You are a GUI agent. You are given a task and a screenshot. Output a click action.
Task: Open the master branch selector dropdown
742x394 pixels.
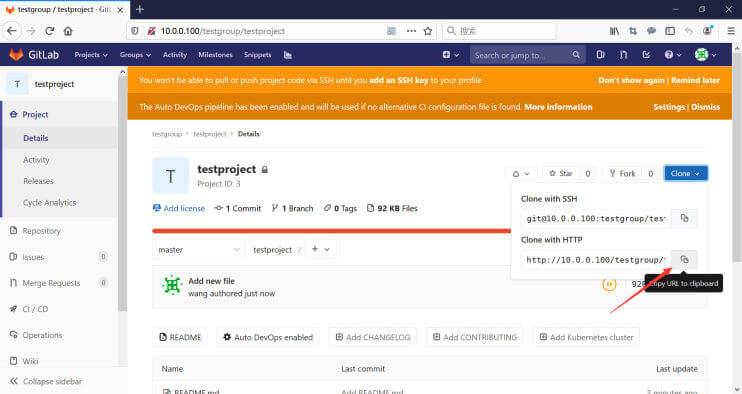(x=199, y=249)
